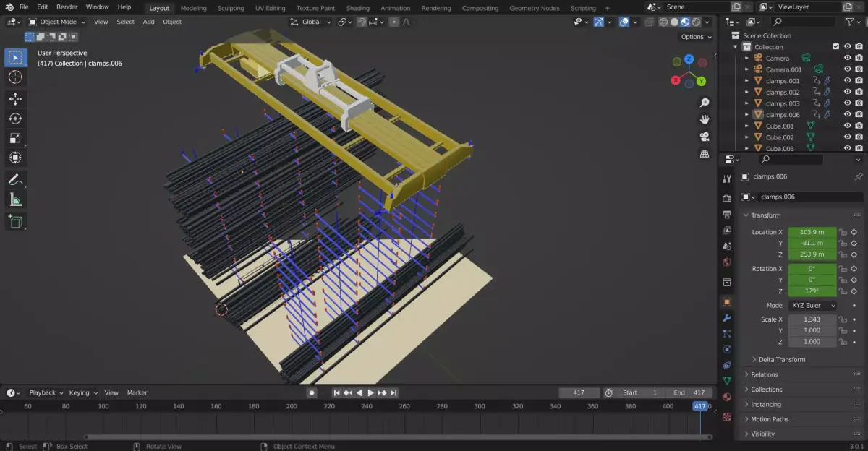Open the Modifiers properties tab
This screenshot has height=451, width=868.
point(727,317)
